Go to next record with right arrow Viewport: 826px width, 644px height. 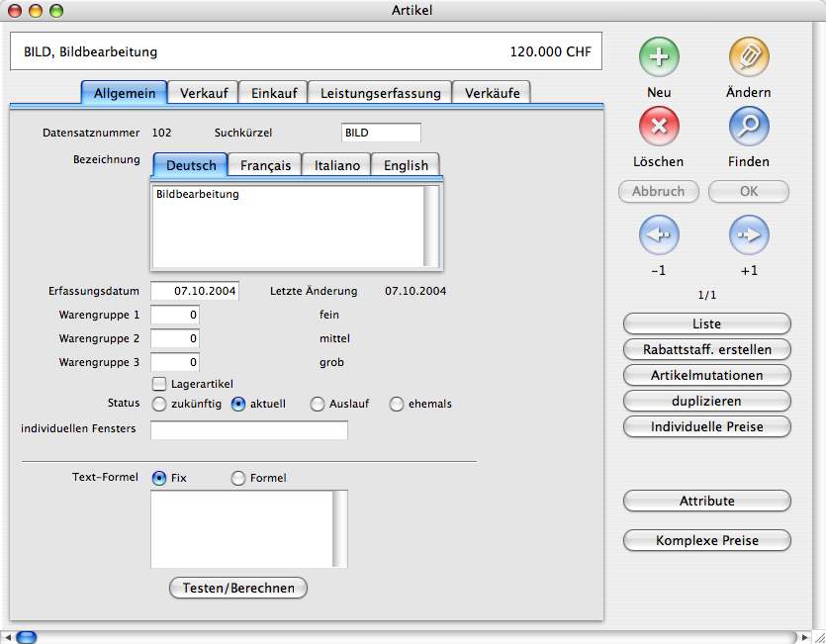[x=749, y=235]
